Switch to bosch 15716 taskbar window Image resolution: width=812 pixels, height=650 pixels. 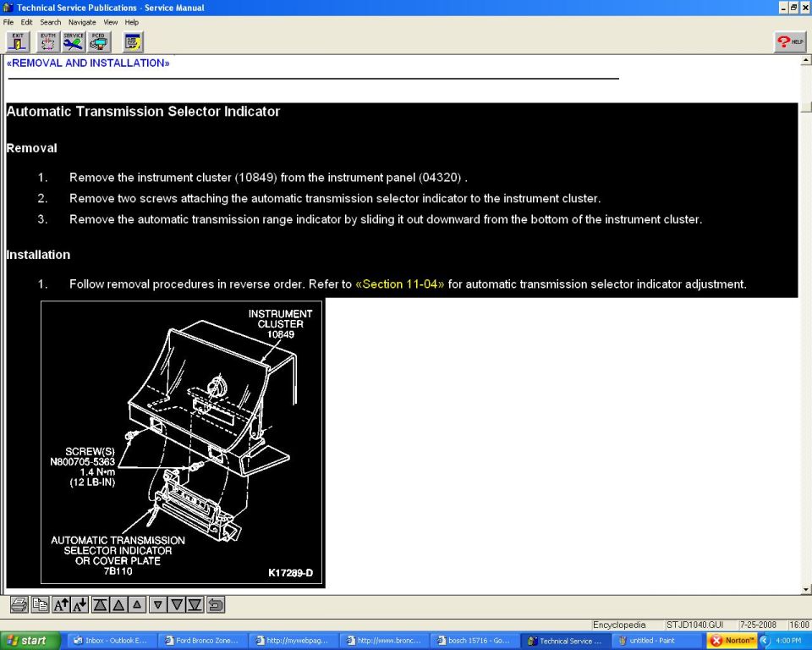point(475,641)
